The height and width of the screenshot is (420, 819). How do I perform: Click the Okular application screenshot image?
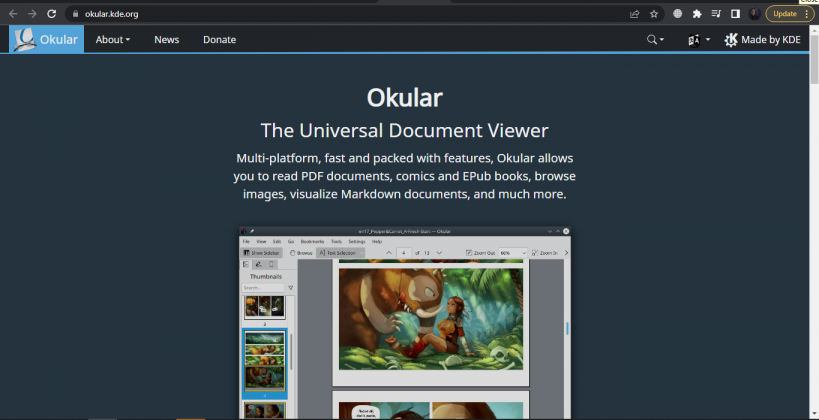[405, 323]
